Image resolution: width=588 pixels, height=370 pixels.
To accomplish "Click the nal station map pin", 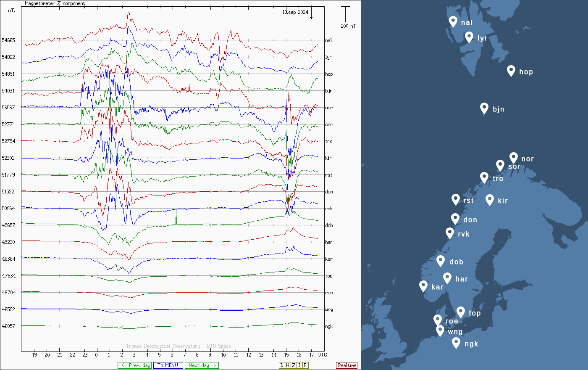I will 453,21.
